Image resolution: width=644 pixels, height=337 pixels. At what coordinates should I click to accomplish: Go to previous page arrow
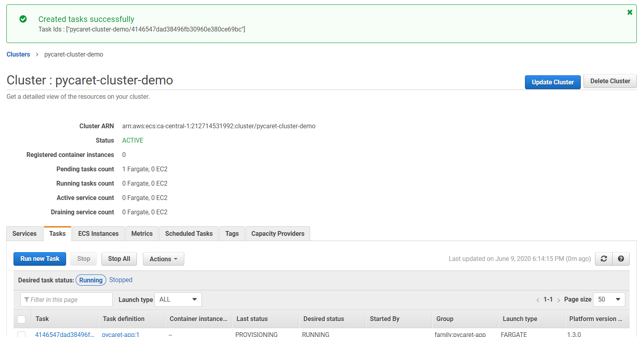(538, 300)
